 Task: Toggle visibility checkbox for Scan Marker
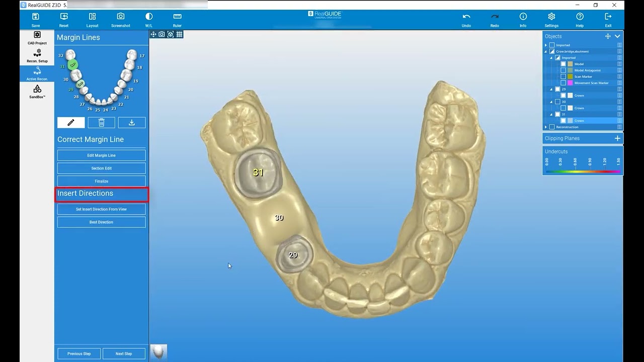563,76
